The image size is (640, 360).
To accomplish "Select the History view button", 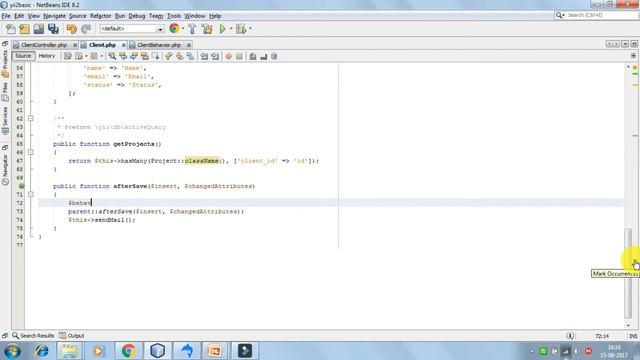I will (47, 56).
